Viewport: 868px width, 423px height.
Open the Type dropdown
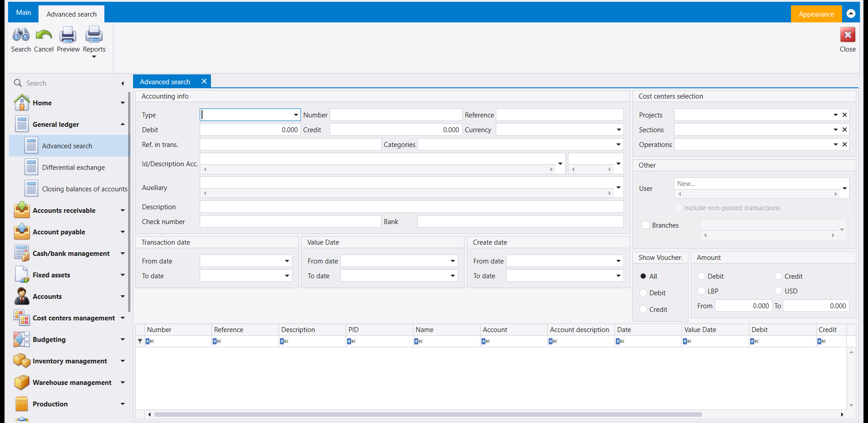[296, 115]
